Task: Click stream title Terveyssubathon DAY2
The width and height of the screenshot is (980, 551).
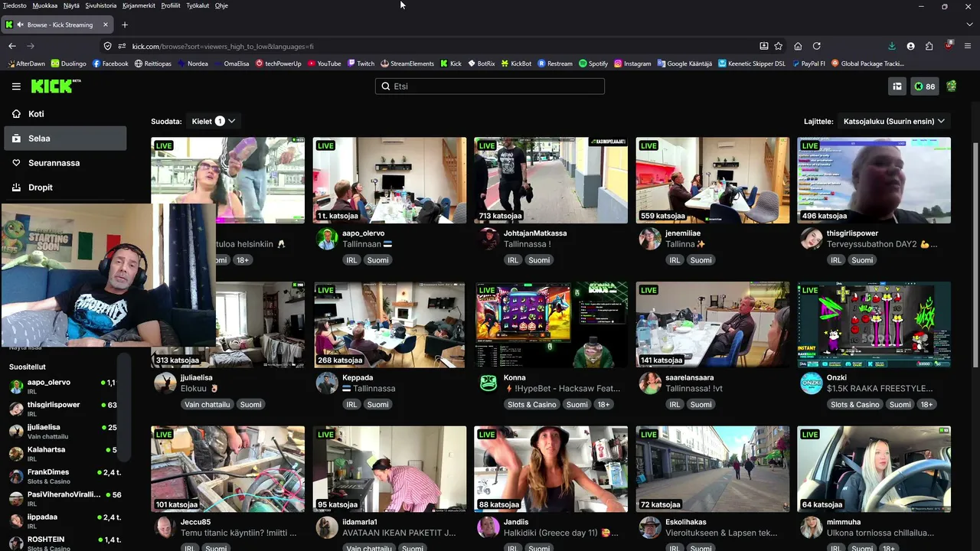Action: click(882, 245)
